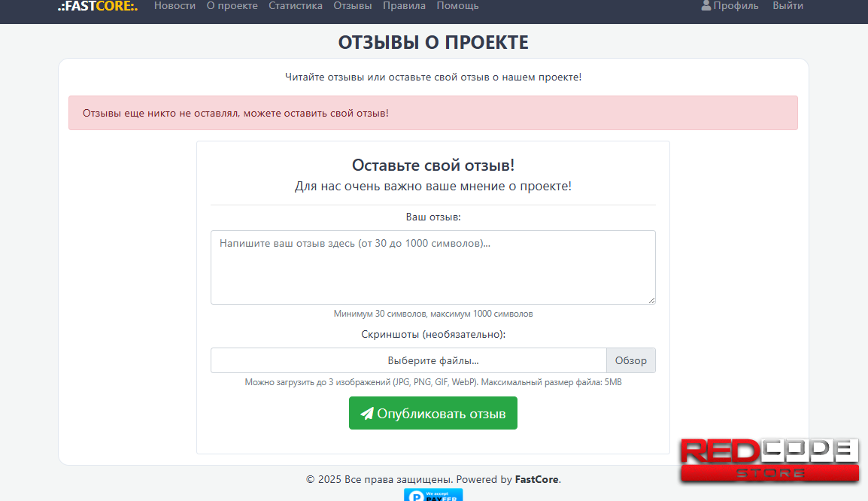
Task: Click the Ваш отзыв field label
Action: click(x=433, y=217)
